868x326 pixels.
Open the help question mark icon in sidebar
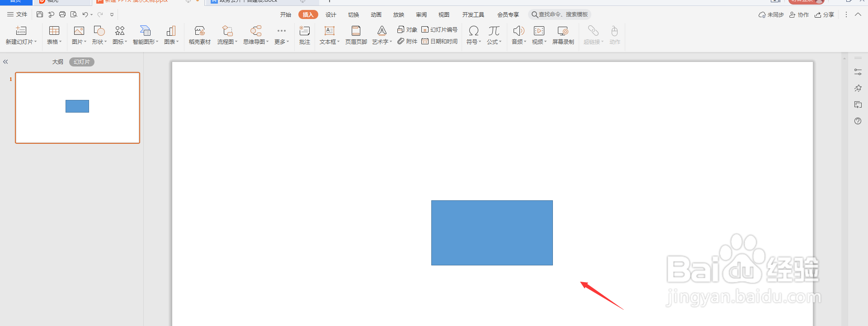[x=858, y=121]
